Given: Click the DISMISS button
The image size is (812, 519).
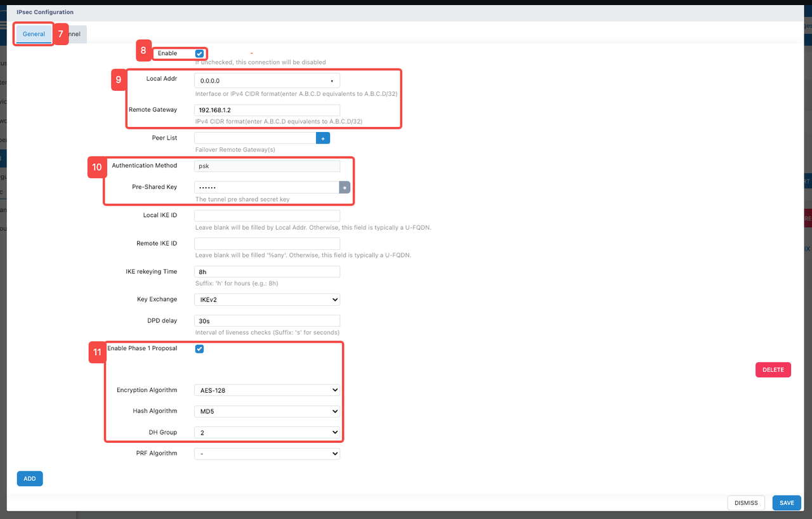Looking at the screenshot, I should click(x=746, y=503).
